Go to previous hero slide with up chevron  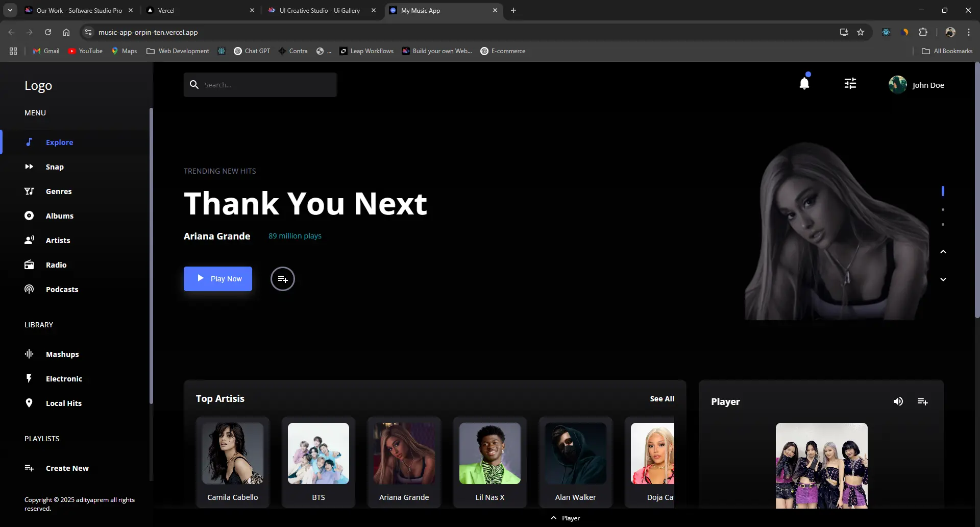tap(943, 252)
